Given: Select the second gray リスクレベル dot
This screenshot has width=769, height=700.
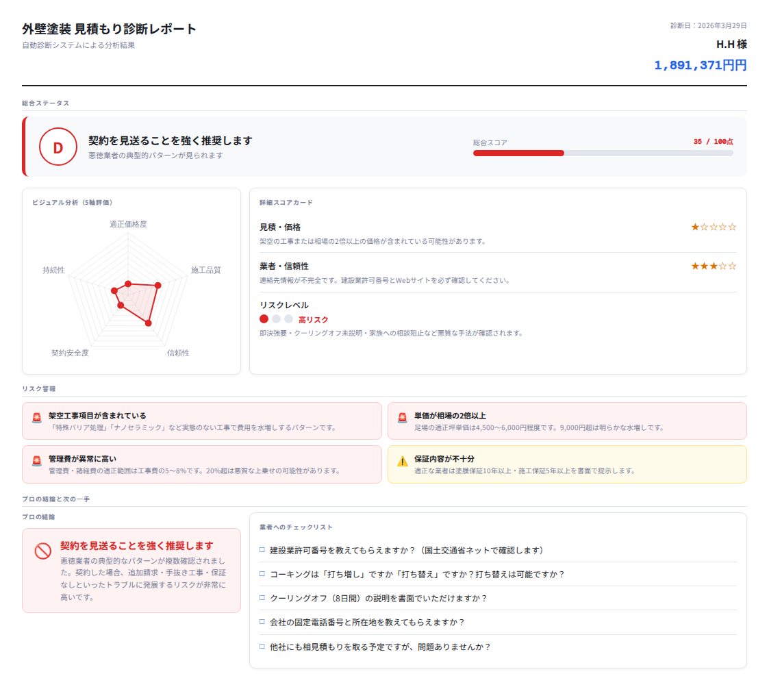Looking at the screenshot, I should [x=276, y=318].
